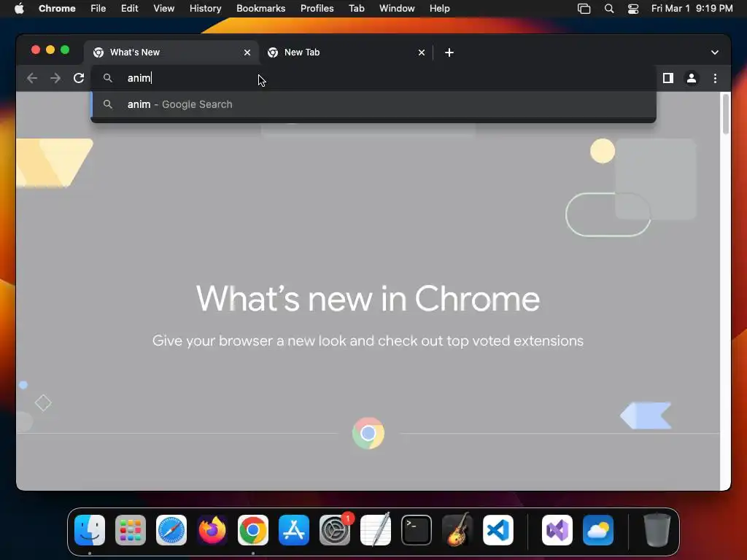Reload the page with the refresh icon
Screen dimensions: 747x560
tap(79, 78)
